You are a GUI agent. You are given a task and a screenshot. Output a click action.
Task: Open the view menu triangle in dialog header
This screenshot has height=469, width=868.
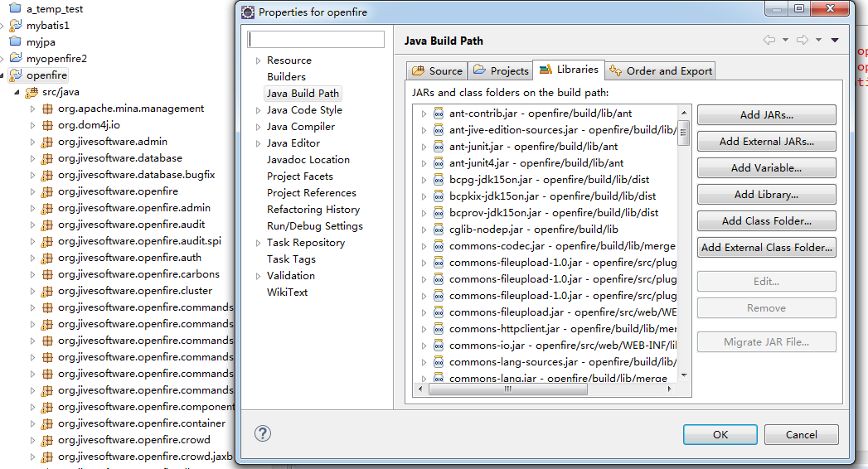point(835,40)
